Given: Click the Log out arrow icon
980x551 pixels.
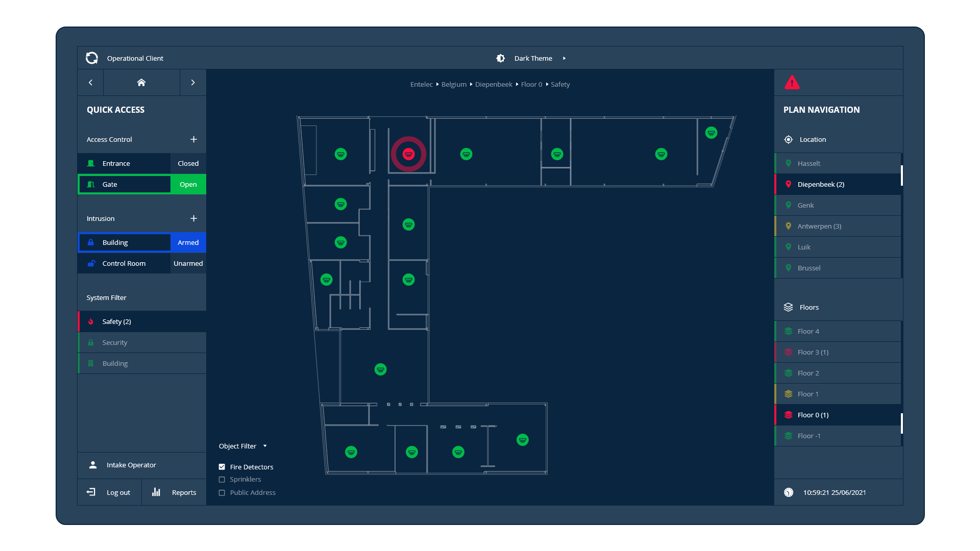Looking at the screenshot, I should [91, 492].
